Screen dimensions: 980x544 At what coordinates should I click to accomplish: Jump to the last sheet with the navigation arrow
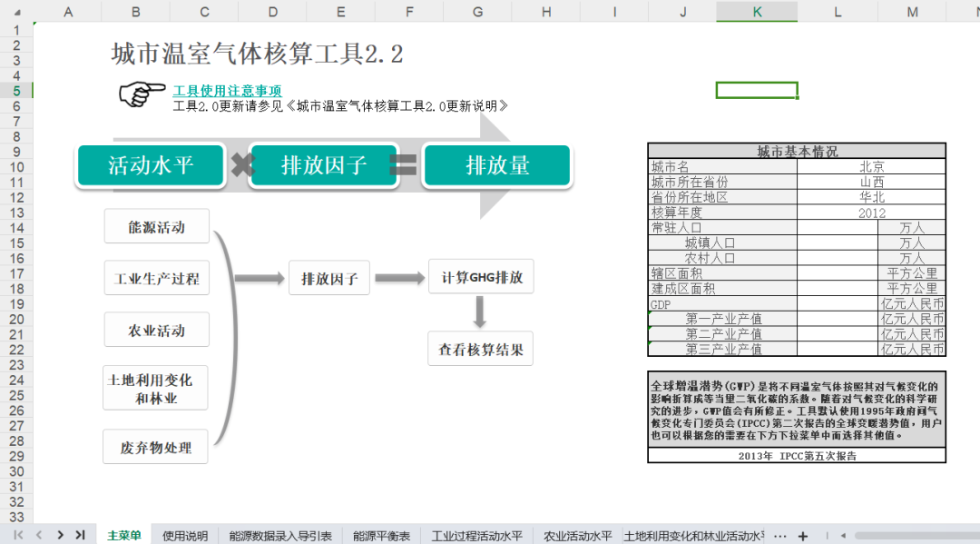[80, 535]
